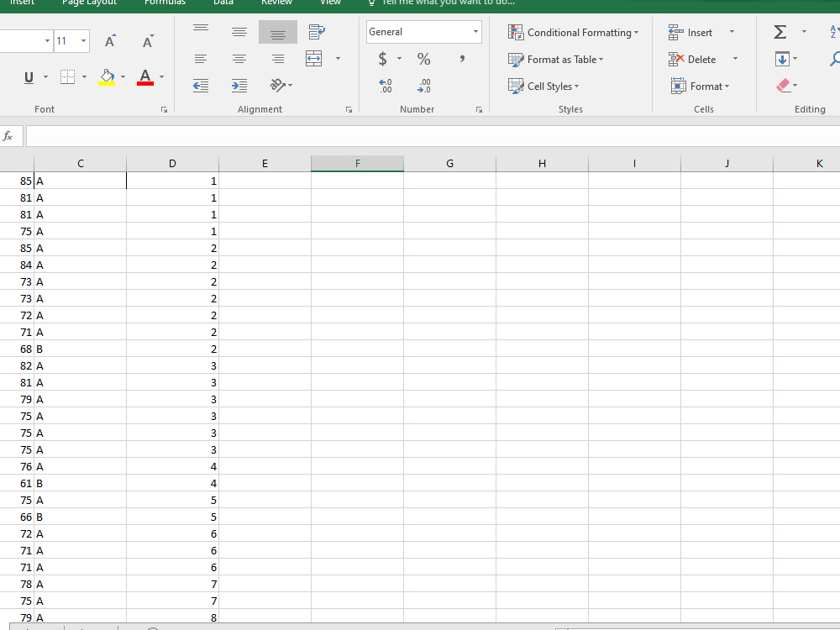Open Conditional Formatting menu
840x630 pixels.
point(573,32)
